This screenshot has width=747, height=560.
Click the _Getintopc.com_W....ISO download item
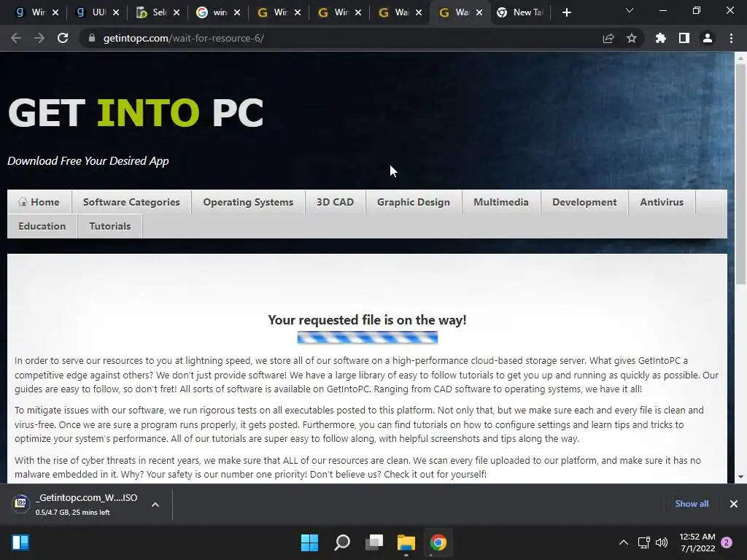[87, 504]
